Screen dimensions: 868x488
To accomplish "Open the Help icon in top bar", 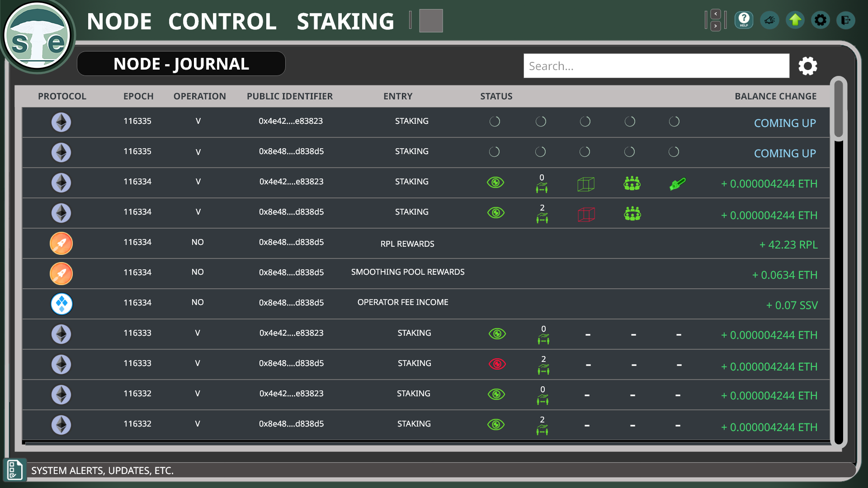I will click(744, 20).
